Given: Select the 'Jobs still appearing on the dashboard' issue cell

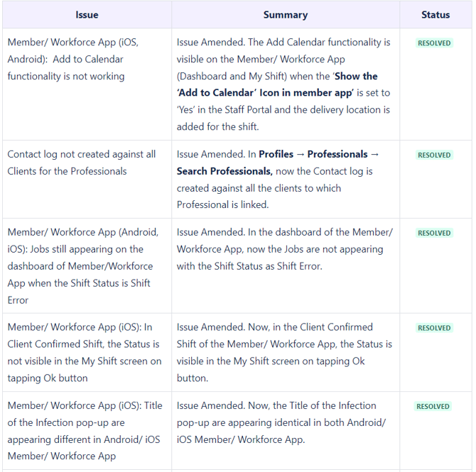Looking at the screenshot, I should click(x=83, y=266).
